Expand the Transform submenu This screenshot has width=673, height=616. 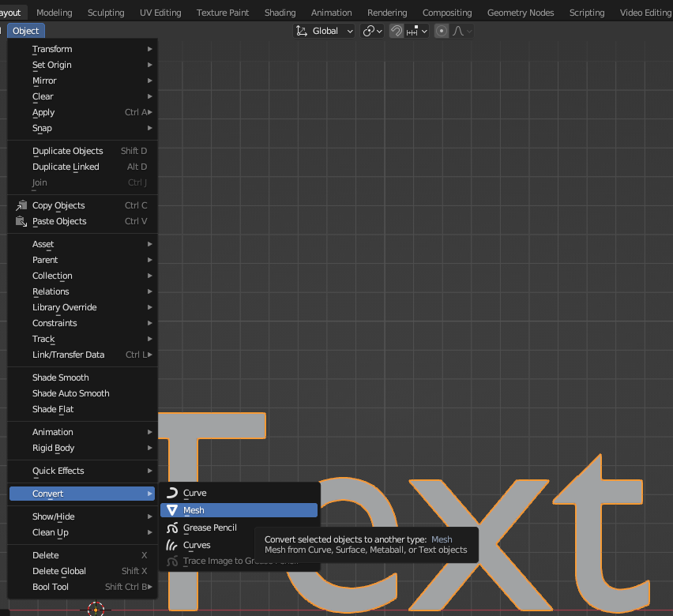[x=82, y=49]
